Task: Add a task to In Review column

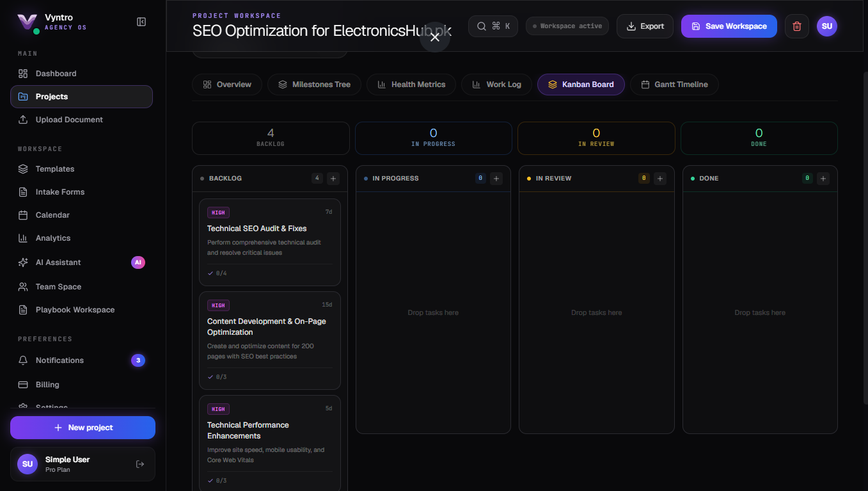Action: point(660,179)
